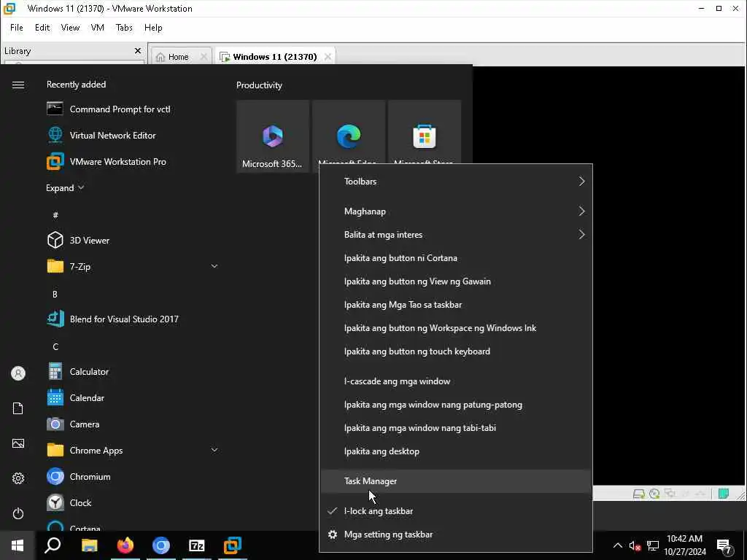Open Mga setting ng taskbar
The image size is (747, 560).
[x=456, y=534]
